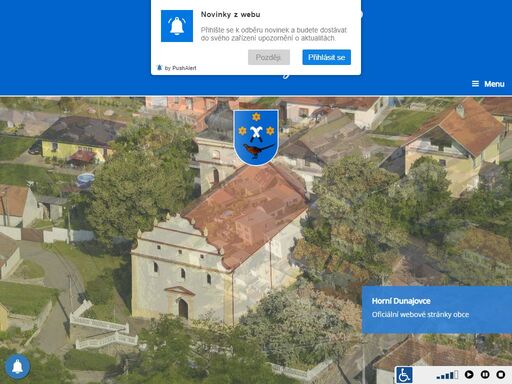Open the Menu hamburger
512x384 pixels.
pyautogui.click(x=488, y=84)
